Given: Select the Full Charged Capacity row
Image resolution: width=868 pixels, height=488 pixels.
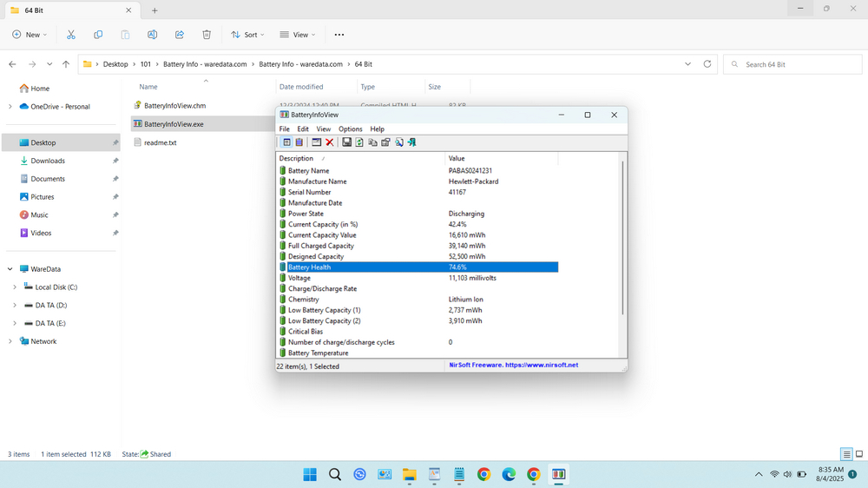Looking at the screenshot, I should point(418,246).
